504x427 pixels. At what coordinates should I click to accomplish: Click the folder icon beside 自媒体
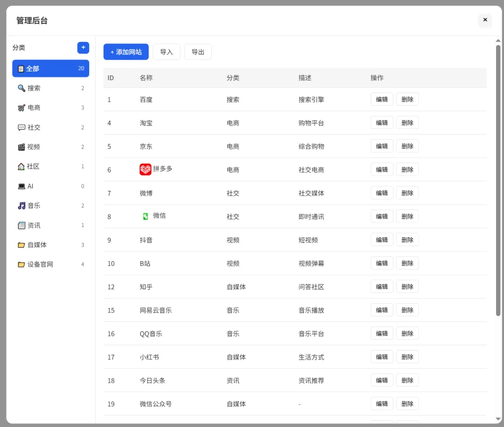(21, 245)
